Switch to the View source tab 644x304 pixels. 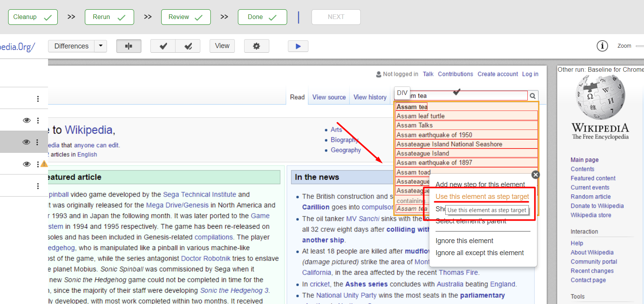coord(329,97)
